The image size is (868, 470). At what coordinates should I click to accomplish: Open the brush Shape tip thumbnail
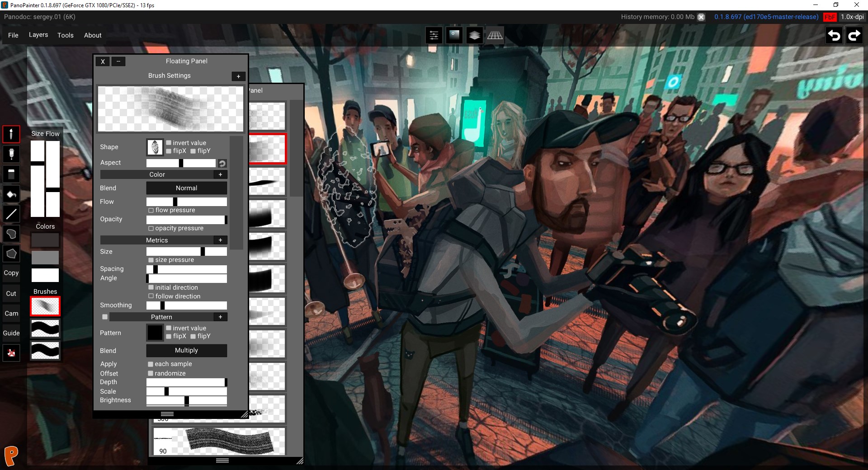[155, 147]
